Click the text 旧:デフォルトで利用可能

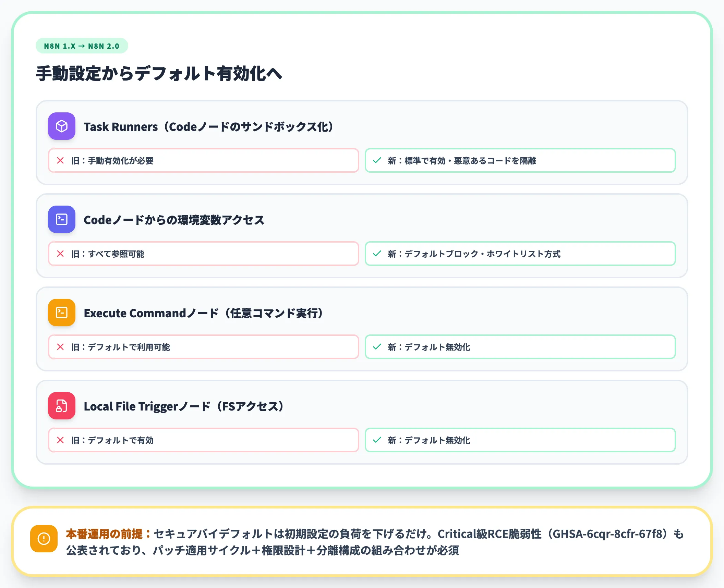pyautogui.click(x=121, y=347)
